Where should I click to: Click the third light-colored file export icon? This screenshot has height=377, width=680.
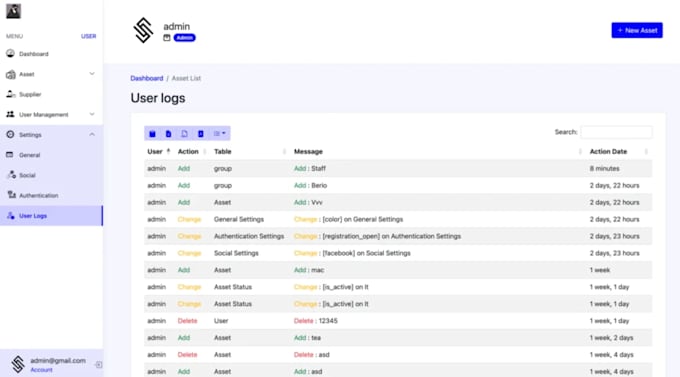click(x=184, y=134)
